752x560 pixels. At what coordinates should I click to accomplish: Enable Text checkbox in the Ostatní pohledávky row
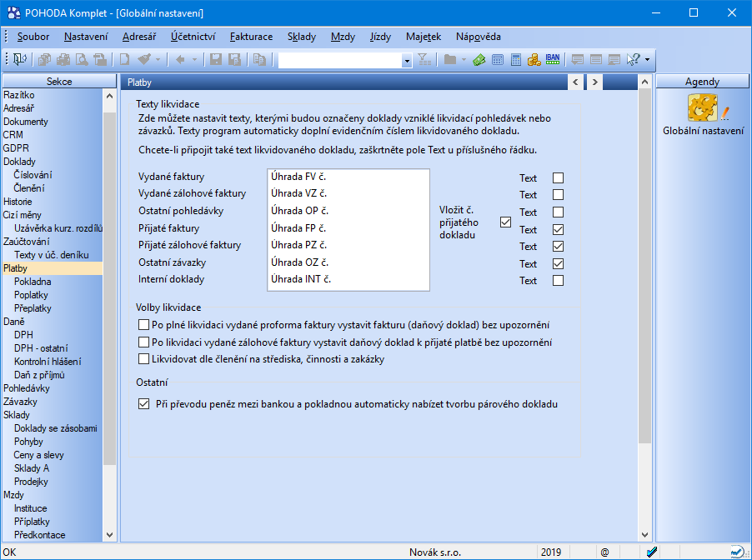[559, 212]
